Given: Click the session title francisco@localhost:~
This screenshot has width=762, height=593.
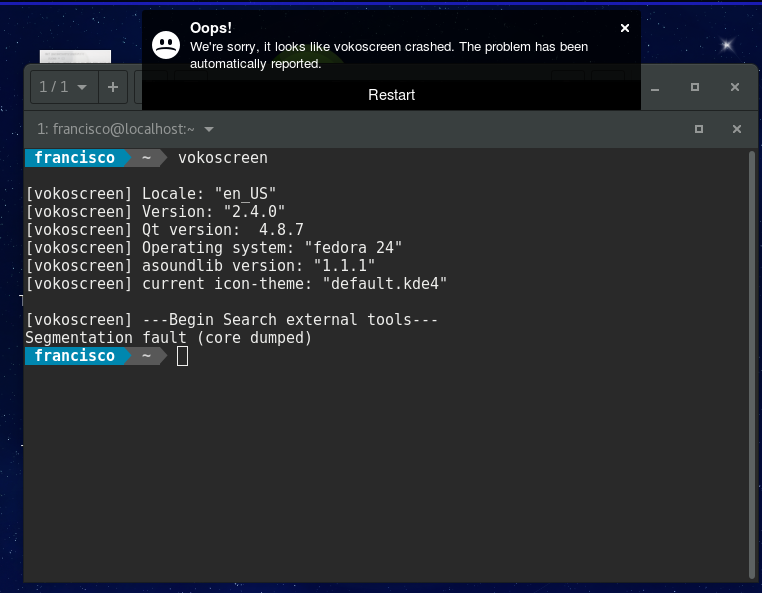Looking at the screenshot, I should pyautogui.click(x=116, y=129).
